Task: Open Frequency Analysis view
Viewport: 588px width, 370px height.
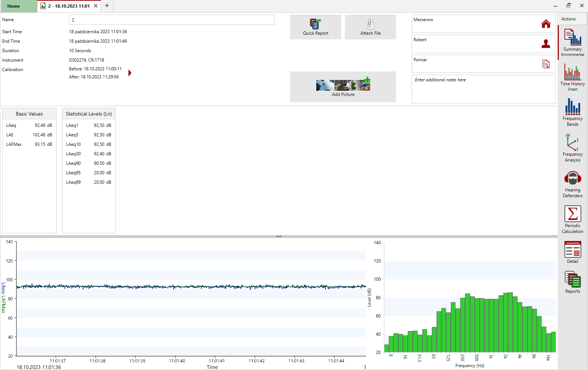Action: pos(572,148)
